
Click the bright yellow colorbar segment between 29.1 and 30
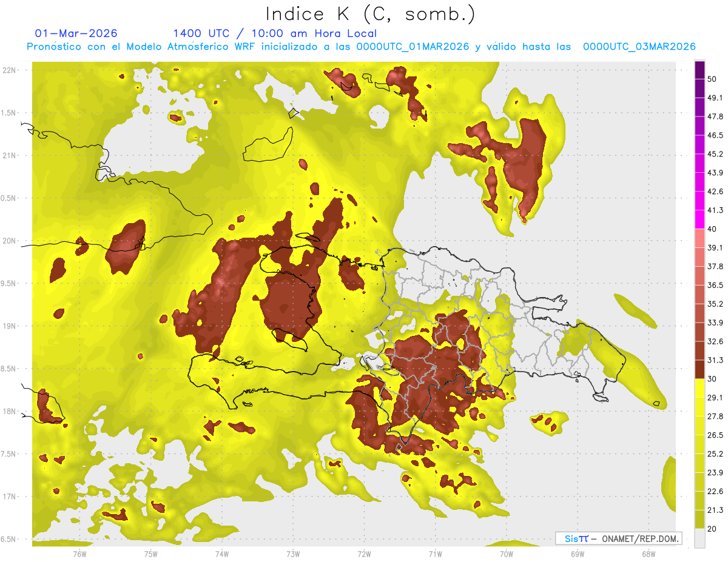(x=699, y=388)
